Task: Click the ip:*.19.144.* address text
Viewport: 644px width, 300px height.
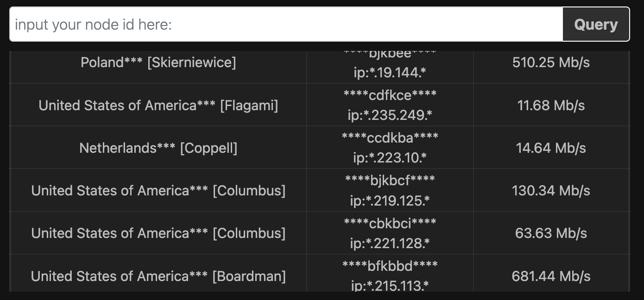Action: (390, 73)
